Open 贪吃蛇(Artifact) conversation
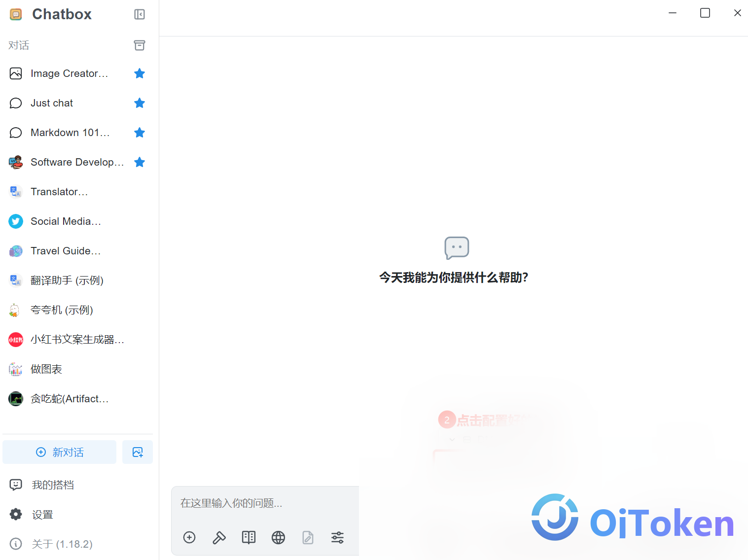Viewport: 748px width, 560px height. point(77,399)
